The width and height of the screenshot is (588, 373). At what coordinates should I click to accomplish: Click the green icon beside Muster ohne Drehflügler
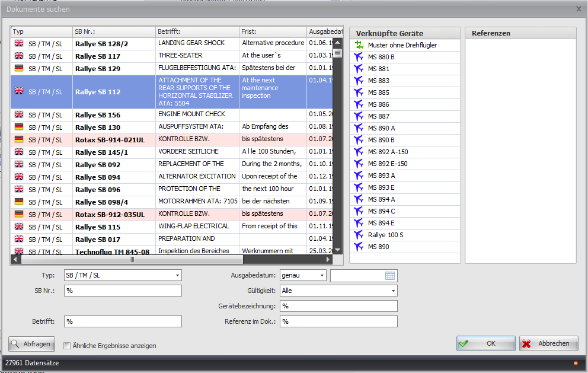point(358,45)
